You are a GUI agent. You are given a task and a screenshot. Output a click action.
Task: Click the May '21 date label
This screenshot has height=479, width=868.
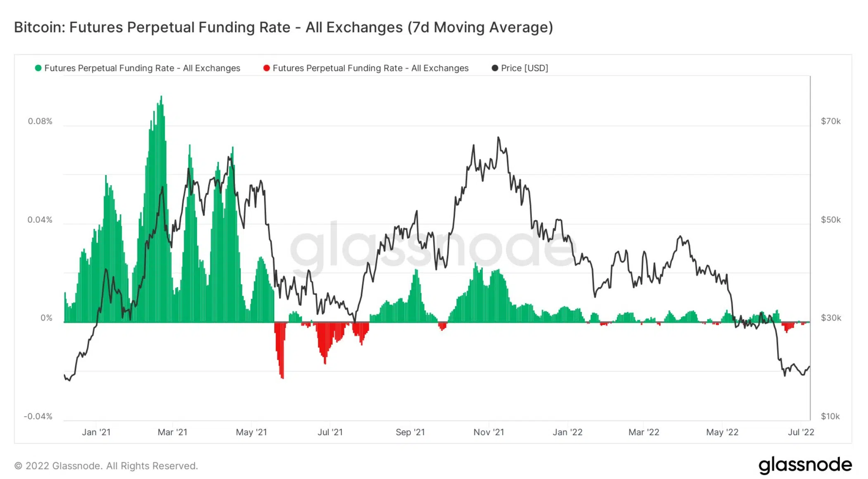[251, 432]
